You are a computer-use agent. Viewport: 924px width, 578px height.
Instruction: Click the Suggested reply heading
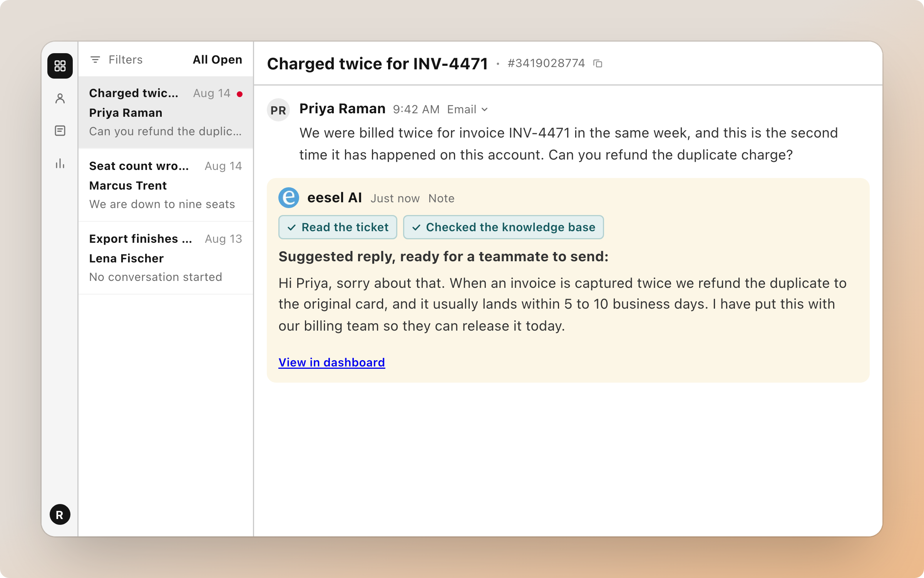[443, 257]
